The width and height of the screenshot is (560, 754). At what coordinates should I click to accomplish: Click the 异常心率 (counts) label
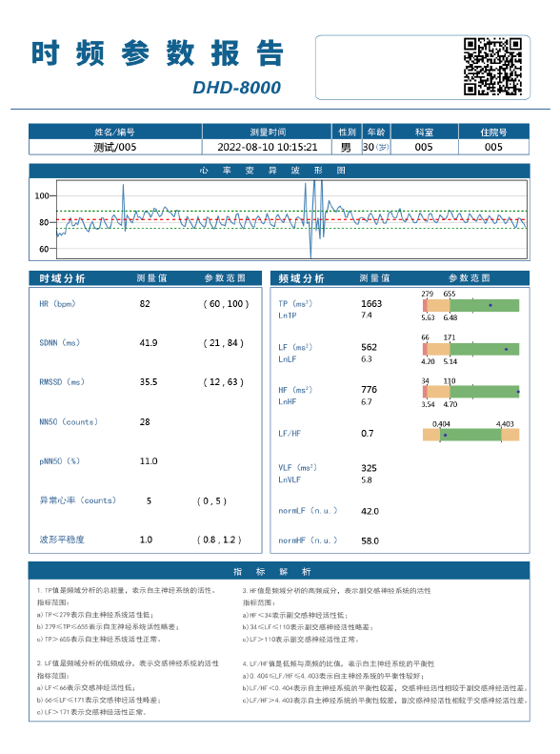pos(78,500)
